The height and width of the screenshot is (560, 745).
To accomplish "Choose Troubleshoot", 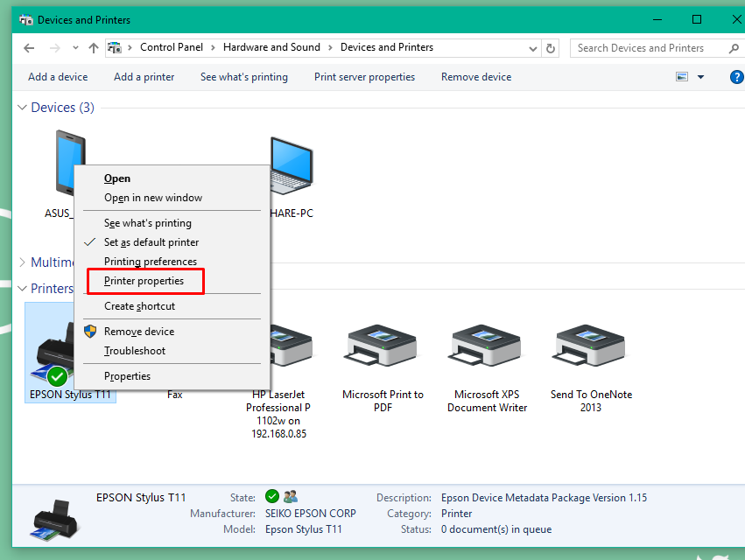I will coord(135,351).
